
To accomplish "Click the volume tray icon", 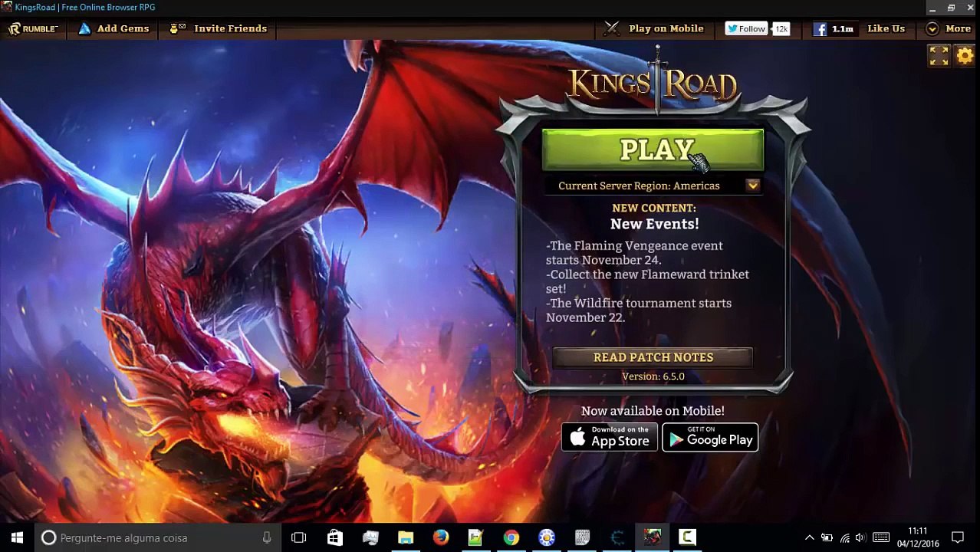I will click(x=860, y=537).
